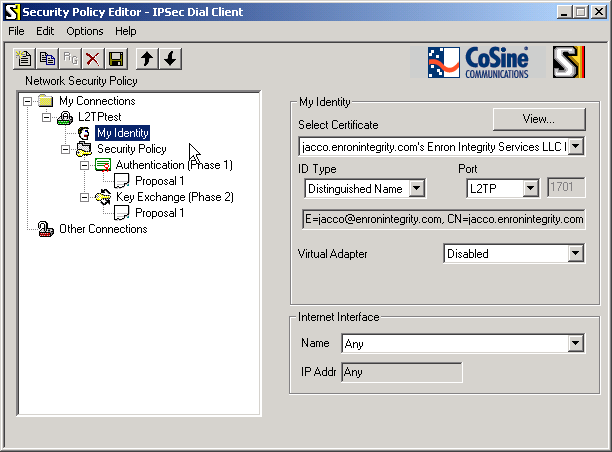Click the View... certificate button
The width and height of the screenshot is (612, 452).
click(x=539, y=119)
